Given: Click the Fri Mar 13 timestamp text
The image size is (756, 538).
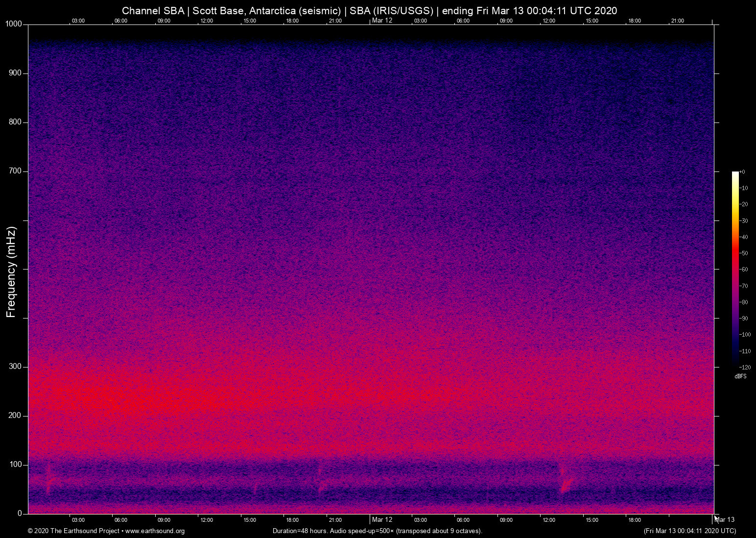Looking at the screenshot, I should (x=689, y=531).
